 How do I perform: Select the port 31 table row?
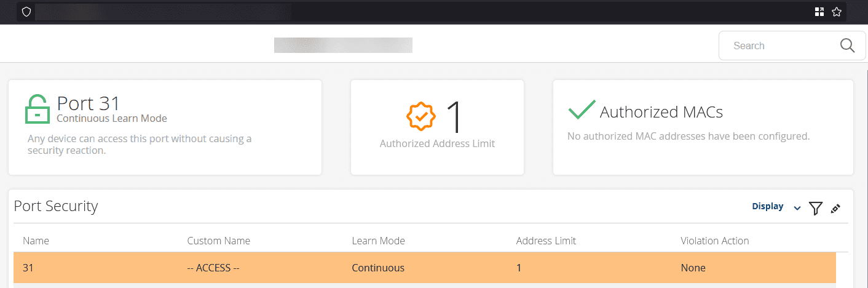point(424,268)
